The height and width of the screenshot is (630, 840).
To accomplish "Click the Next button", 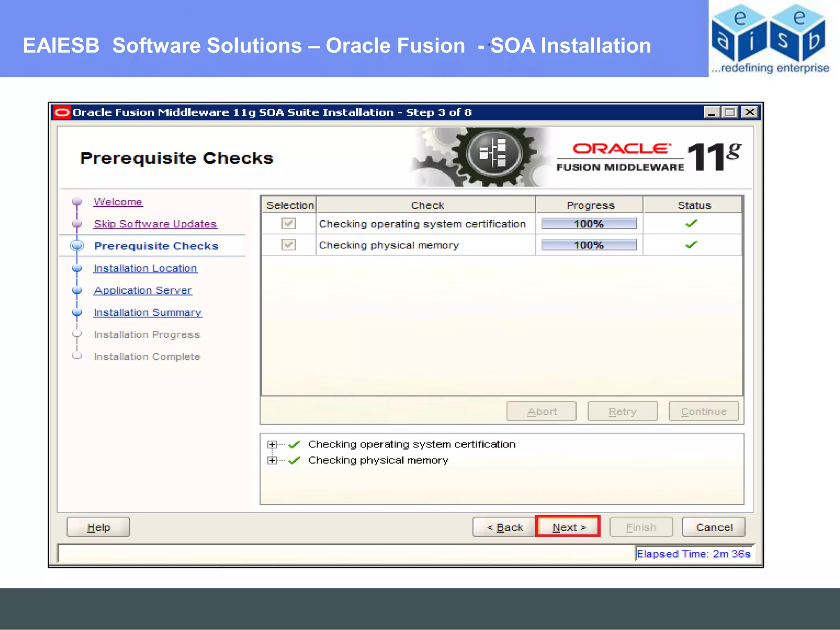I will 568,527.
